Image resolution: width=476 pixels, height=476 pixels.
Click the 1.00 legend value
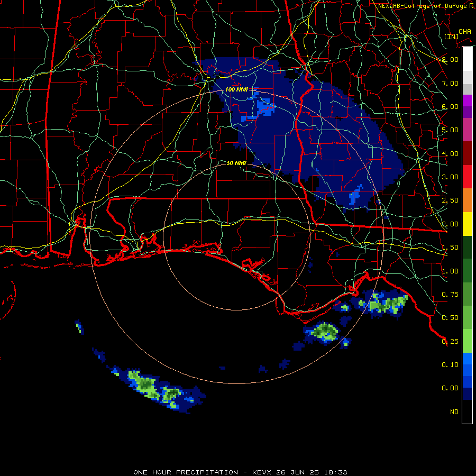[x=450, y=271]
